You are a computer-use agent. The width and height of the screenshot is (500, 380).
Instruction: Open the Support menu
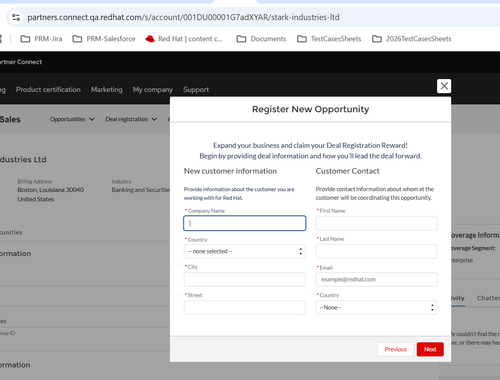[x=196, y=90]
